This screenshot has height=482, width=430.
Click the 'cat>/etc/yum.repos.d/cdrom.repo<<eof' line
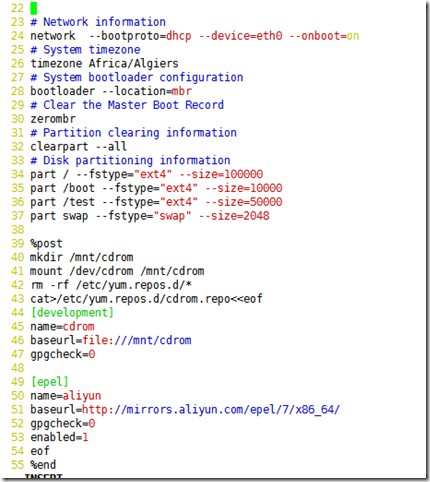146,299
